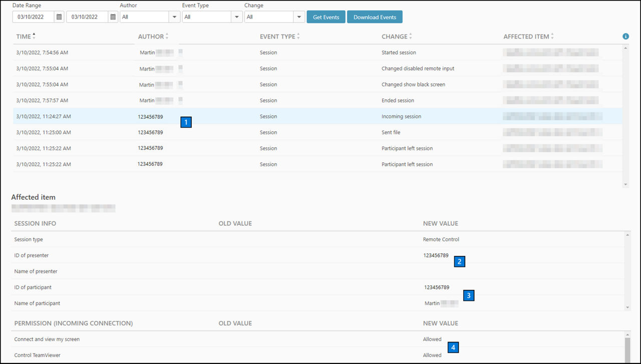This screenshot has width=641, height=364.
Task: Click the ID of presenter label
Action: (x=32, y=255)
